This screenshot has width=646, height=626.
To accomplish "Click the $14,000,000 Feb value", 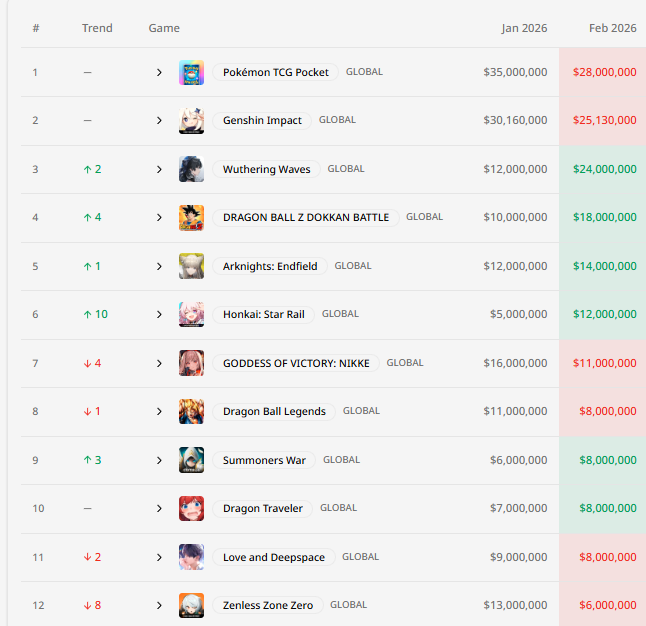I will click(x=604, y=266).
